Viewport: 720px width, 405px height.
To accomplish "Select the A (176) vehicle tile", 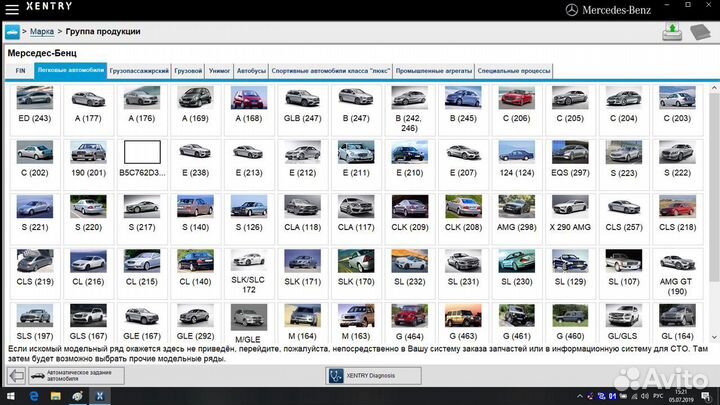I will (x=142, y=110).
